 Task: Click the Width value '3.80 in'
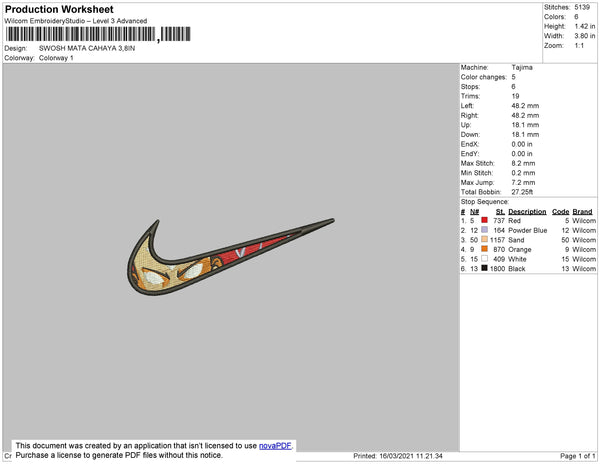tap(585, 36)
